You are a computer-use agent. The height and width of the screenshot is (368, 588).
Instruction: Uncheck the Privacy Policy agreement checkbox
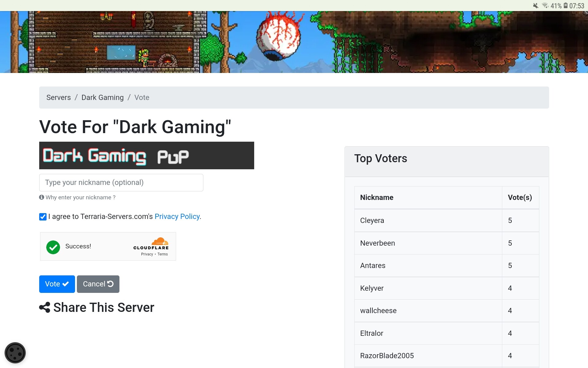[x=43, y=217]
